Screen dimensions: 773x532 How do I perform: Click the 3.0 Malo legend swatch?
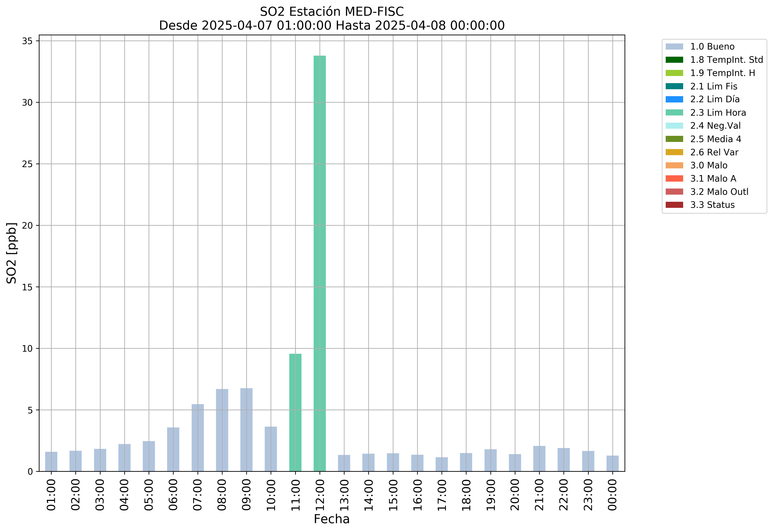[674, 165]
